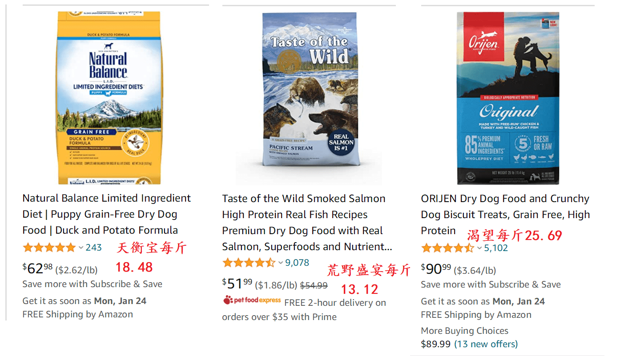The height and width of the screenshot is (357, 644).
Task: Open the 9,078 reviews link
Action: (297, 263)
